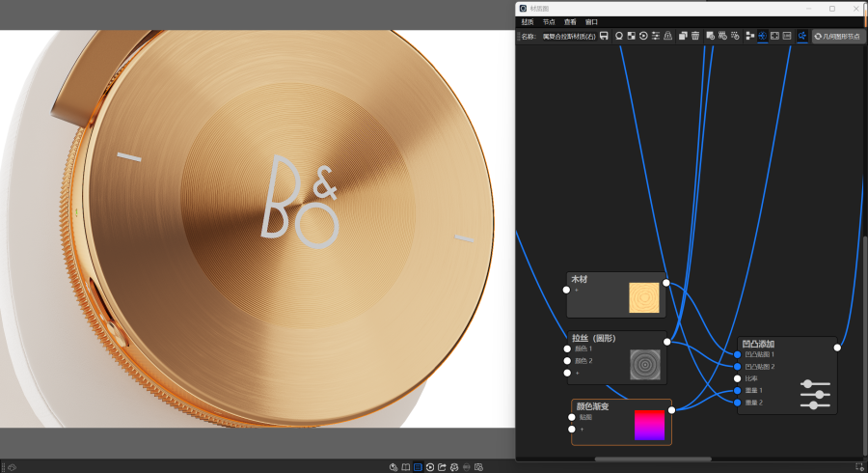
Task: Click the material graph horizontal scrollbar
Action: (653, 459)
